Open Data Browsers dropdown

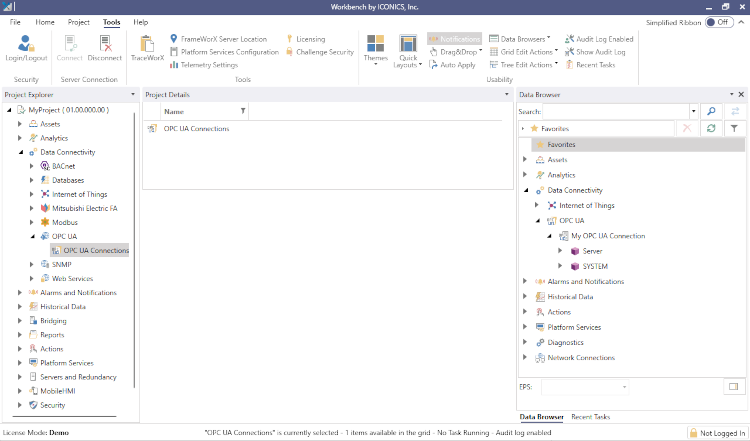pyautogui.click(x=519, y=39)
